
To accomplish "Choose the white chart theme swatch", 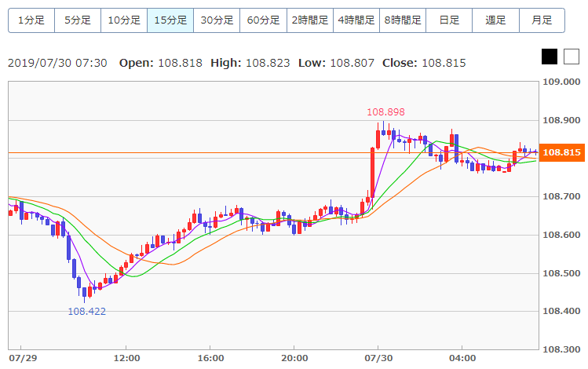I will coord(572,57).
